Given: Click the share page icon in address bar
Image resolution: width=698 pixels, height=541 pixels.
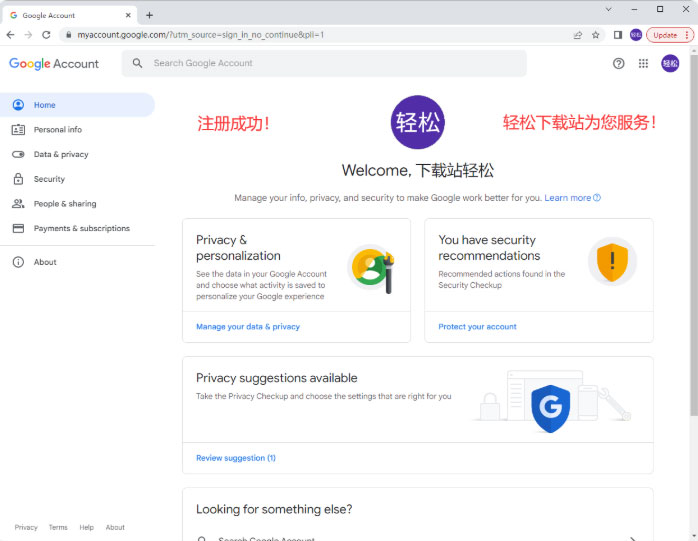Looking at the screenshot, I should tap(578, 35).
